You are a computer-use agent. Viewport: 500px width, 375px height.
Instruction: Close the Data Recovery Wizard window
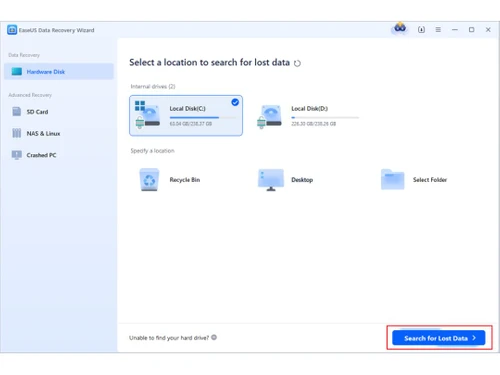point(488,30)
